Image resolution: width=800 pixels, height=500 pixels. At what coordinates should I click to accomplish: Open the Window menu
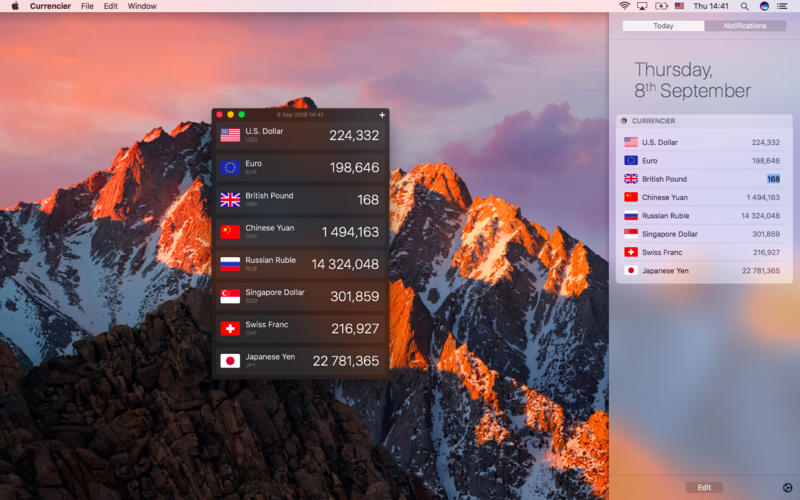pos(142,6)
